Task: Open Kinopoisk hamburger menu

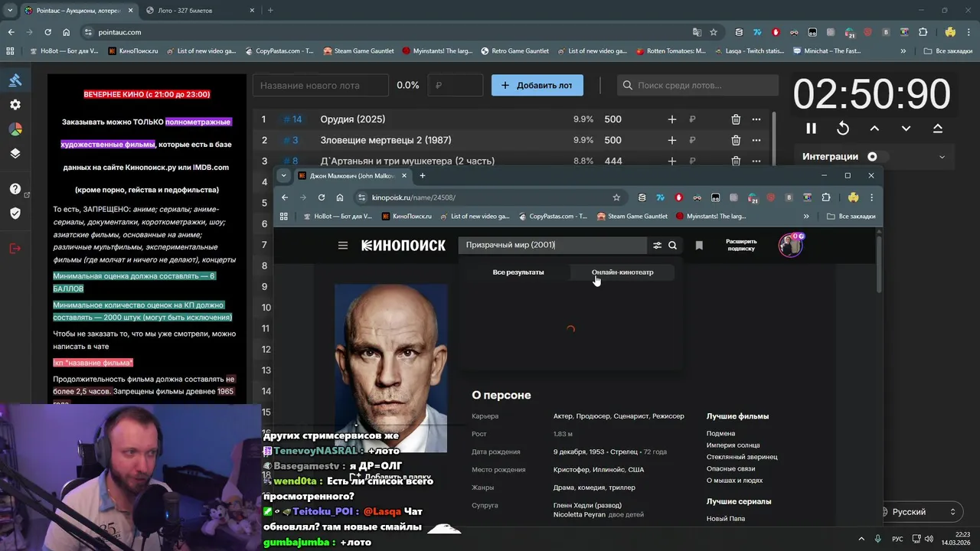Action: click(343, 246)
